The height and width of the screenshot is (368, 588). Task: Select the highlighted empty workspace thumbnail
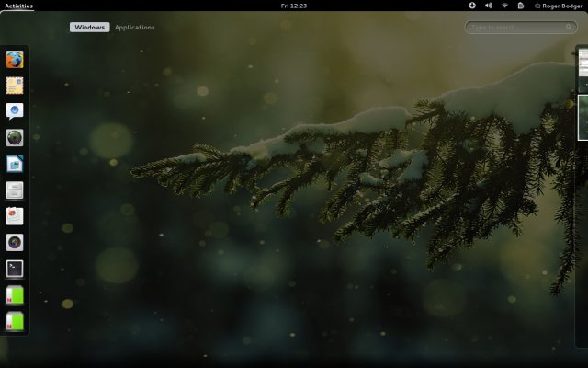click(582, 118)
